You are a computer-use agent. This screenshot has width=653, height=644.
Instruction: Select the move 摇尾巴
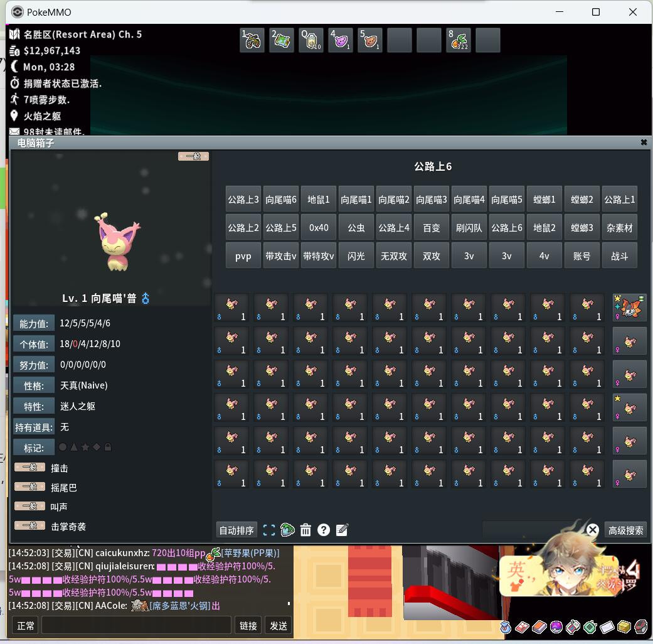[64, 488]
